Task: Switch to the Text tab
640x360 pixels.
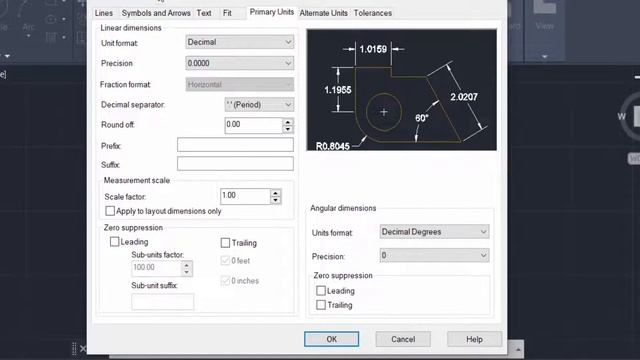Action: (204, 13)
